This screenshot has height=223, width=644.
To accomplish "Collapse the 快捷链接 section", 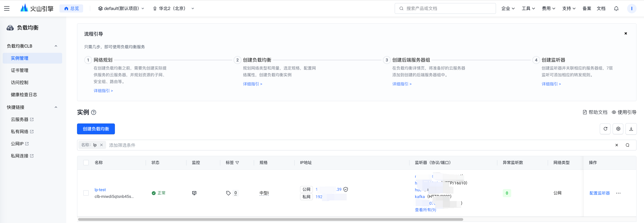I will point(56,107).
